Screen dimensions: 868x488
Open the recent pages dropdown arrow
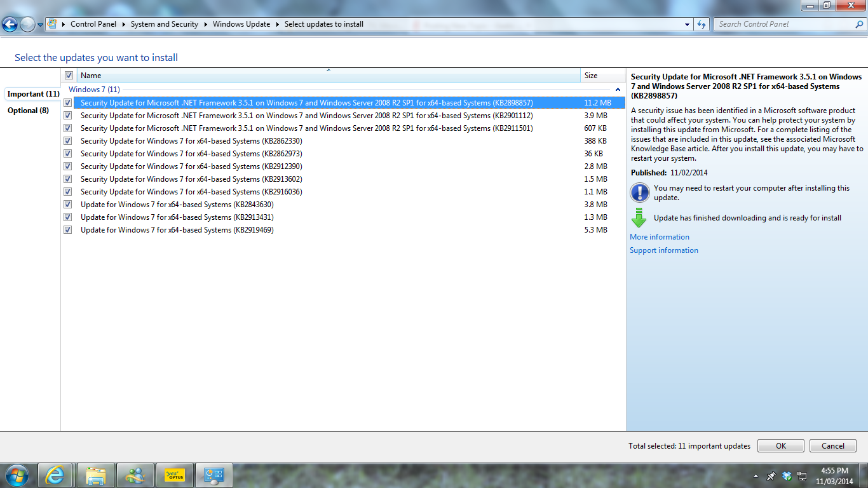41,25
